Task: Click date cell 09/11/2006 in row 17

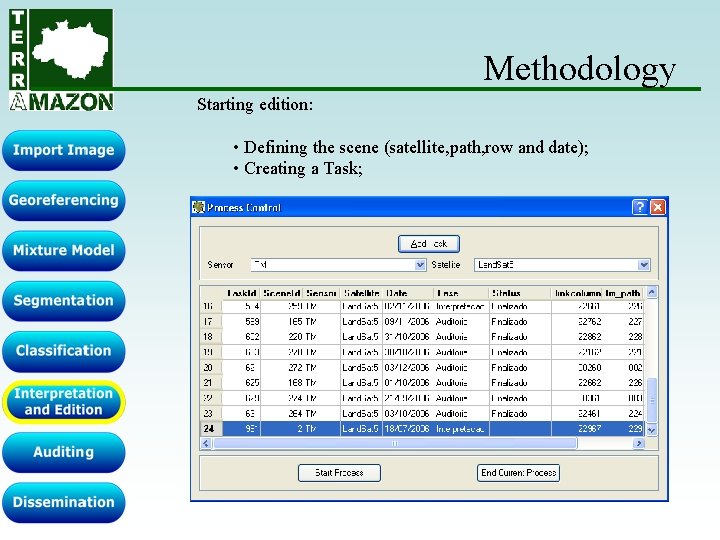Action: [408, 321]
